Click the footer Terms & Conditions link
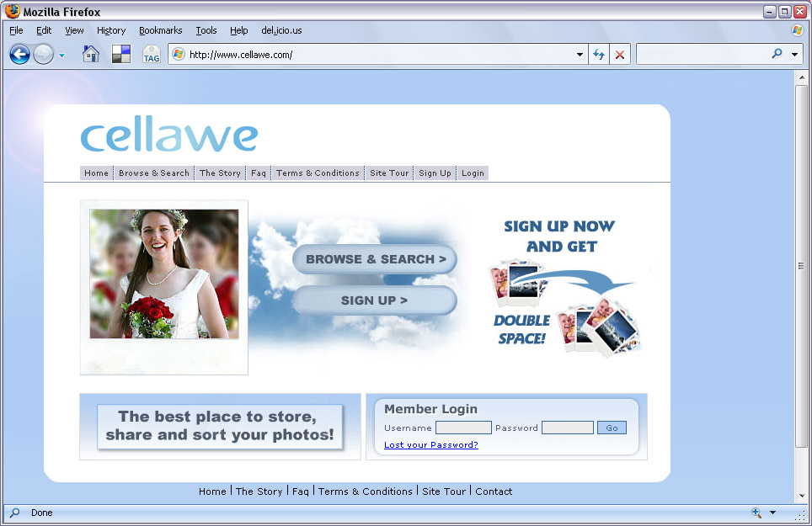 365,491
